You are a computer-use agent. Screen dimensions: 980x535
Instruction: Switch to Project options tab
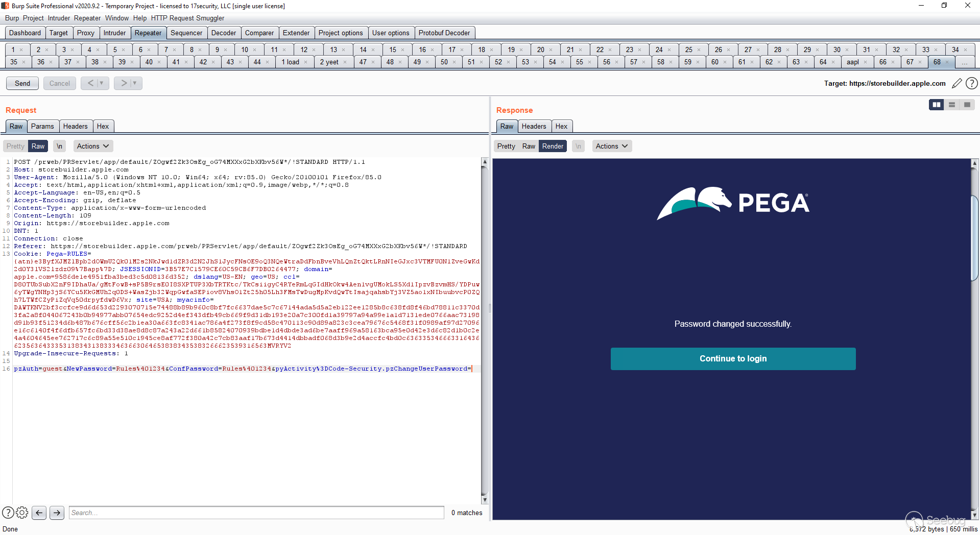341,33
